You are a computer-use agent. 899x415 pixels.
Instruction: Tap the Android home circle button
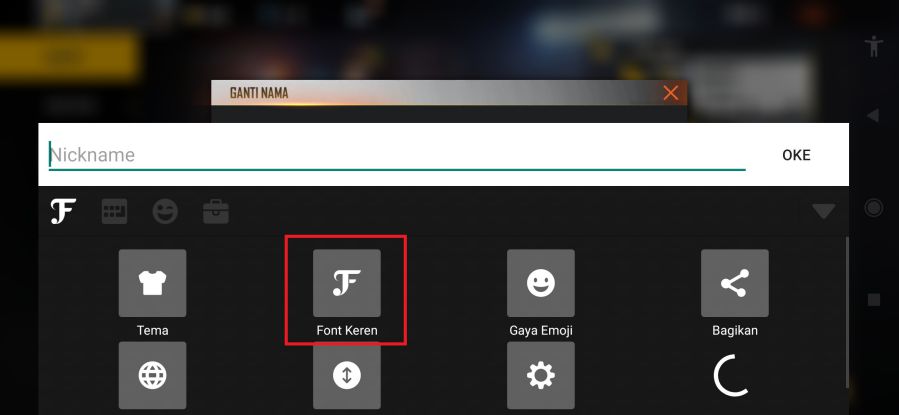873,208
